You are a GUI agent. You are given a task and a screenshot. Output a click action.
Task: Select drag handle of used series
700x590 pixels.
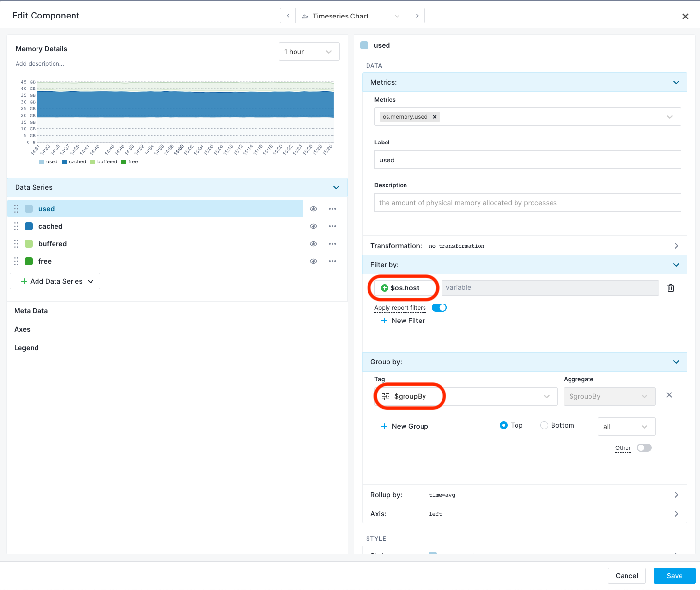(x=16, y=209)
